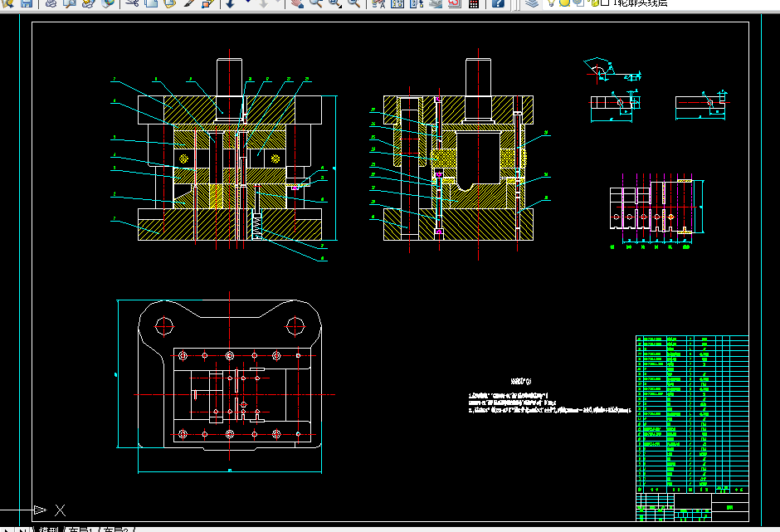Click the 3D DWF globe icon
Image resolution: width=780 pixels, height=532 pixels.
[107, 3]
